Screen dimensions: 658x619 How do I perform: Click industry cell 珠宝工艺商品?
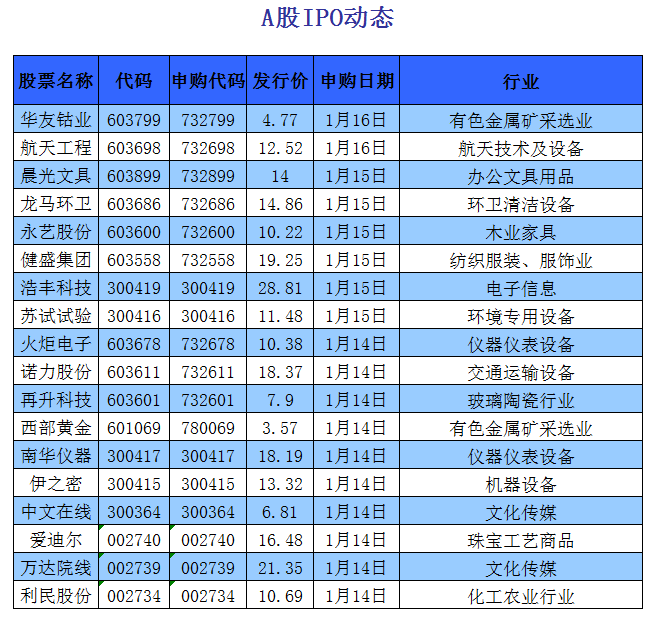click(521, 541)
